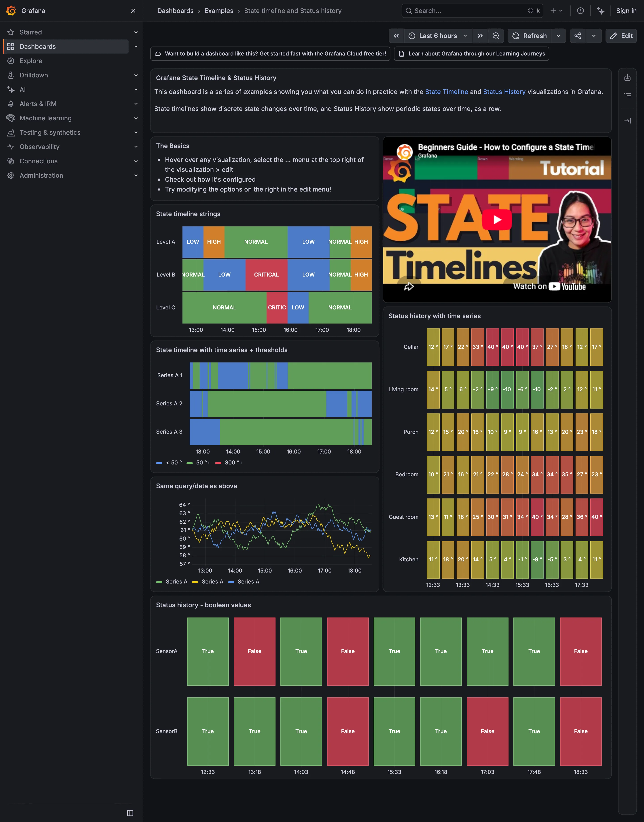
Task: Open the plus new-item dropdown
Action: pos(556,11)
